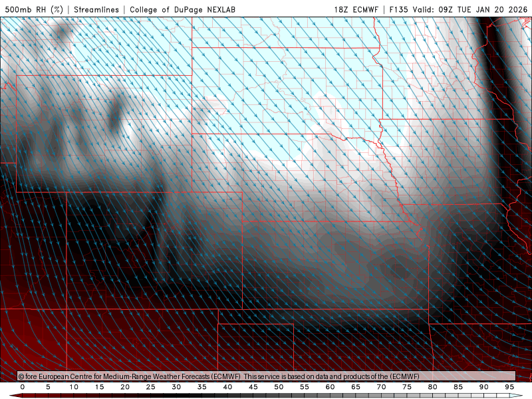Click the "15" label on the color scale
The image size is (532, 399).
(x=99, y=387)
